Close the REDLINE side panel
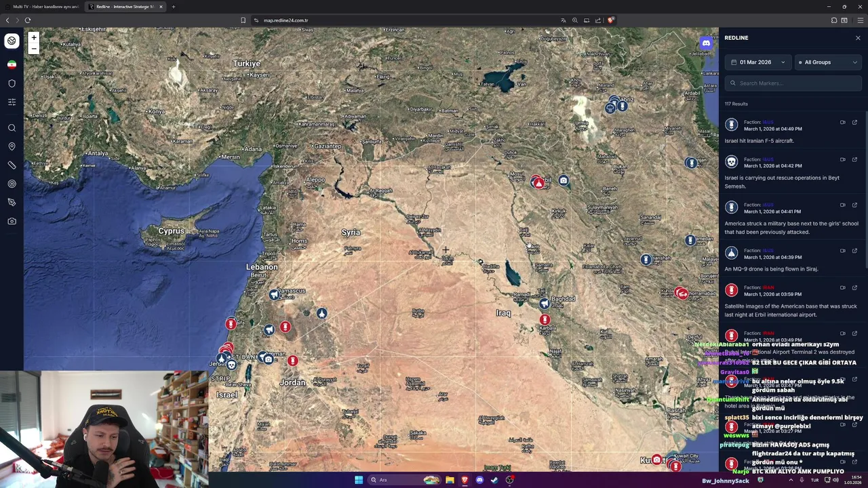Viewport: 868px width, 488px height. pyautogui.click(x=858, y=38)
